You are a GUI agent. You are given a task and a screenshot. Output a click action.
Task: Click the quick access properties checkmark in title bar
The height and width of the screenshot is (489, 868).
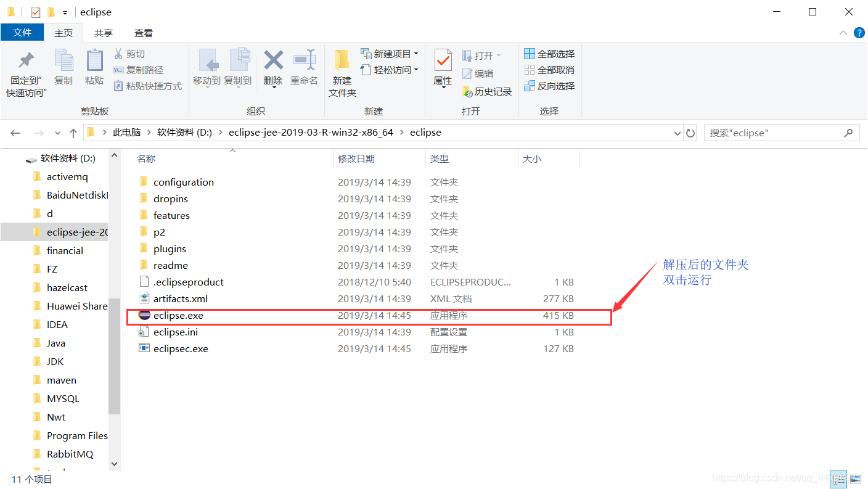[35, 12]
